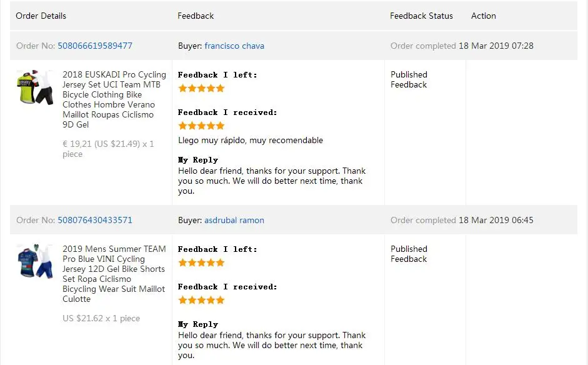This screenshot has width=588, height=365.
Task: Click the EUSKADI green jersey product thumbnail
Action: point(35,87)
